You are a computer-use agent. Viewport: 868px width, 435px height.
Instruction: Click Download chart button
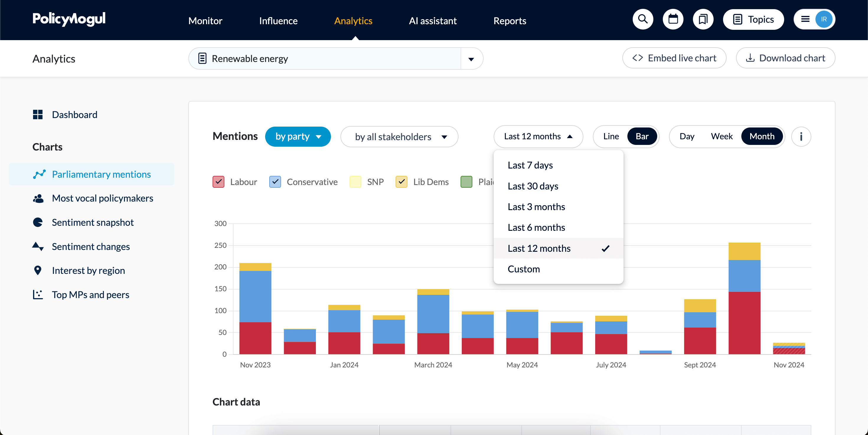pos(785,58)
